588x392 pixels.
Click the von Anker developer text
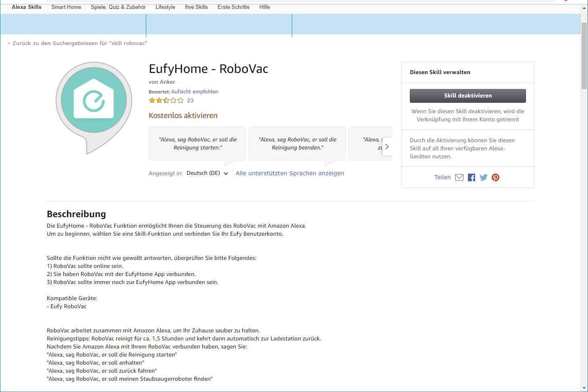tap(162, 82)
